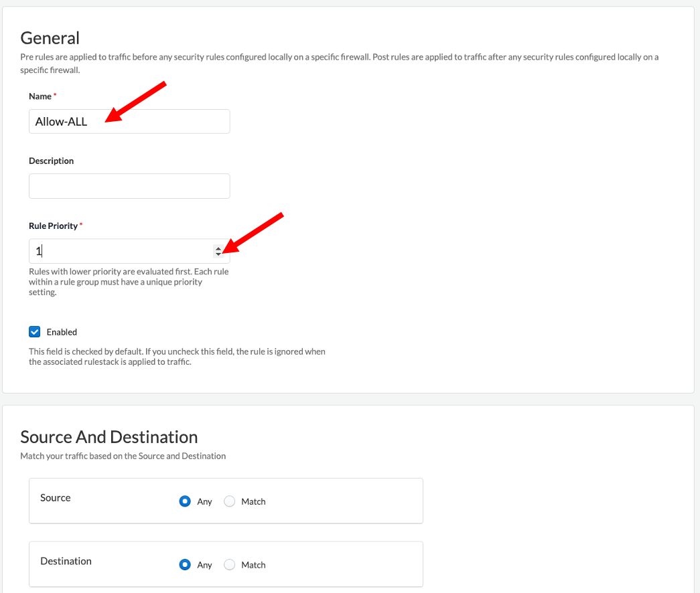This screenshot has height=593, width=700.
Task: Focus the empty Description input field
Action: point(129,186)
